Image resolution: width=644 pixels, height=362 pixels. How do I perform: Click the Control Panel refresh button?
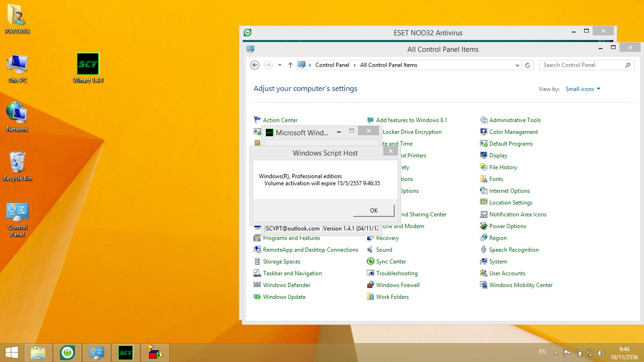click(528, 65)
